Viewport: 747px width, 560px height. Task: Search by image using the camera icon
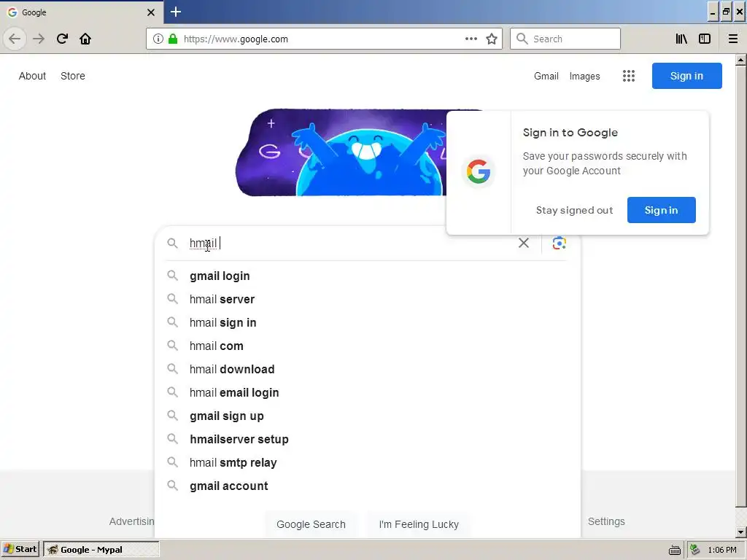pyautogui.click(x=560, y=243)
